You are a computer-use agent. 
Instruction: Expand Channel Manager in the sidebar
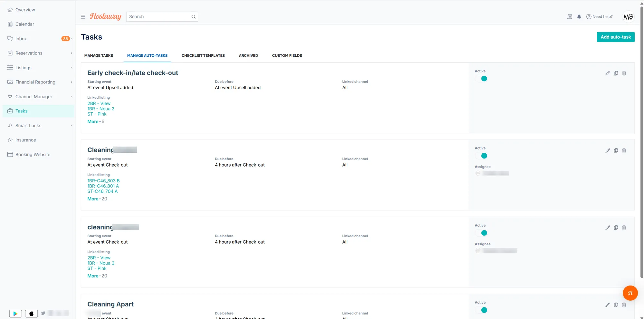coord(71,97)
